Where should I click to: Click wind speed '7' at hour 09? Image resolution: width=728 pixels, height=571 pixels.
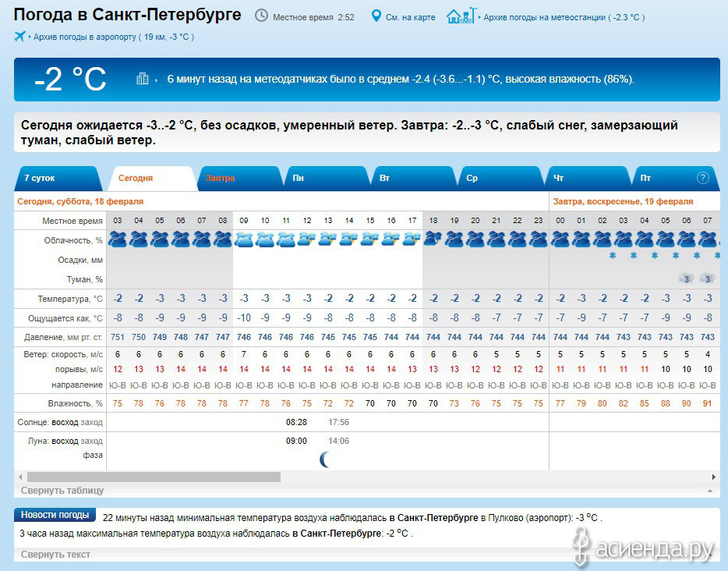pyautogui.click(x=244, y=354)
